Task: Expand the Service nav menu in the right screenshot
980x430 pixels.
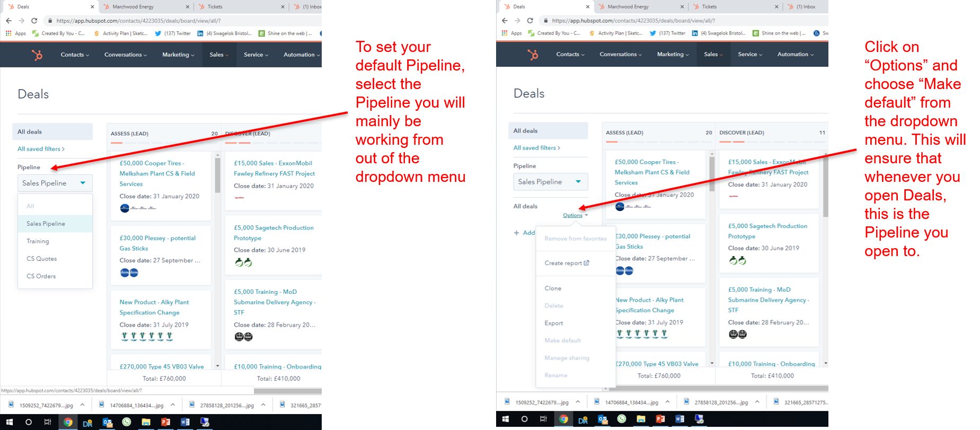Action: [x=750, y=54]
